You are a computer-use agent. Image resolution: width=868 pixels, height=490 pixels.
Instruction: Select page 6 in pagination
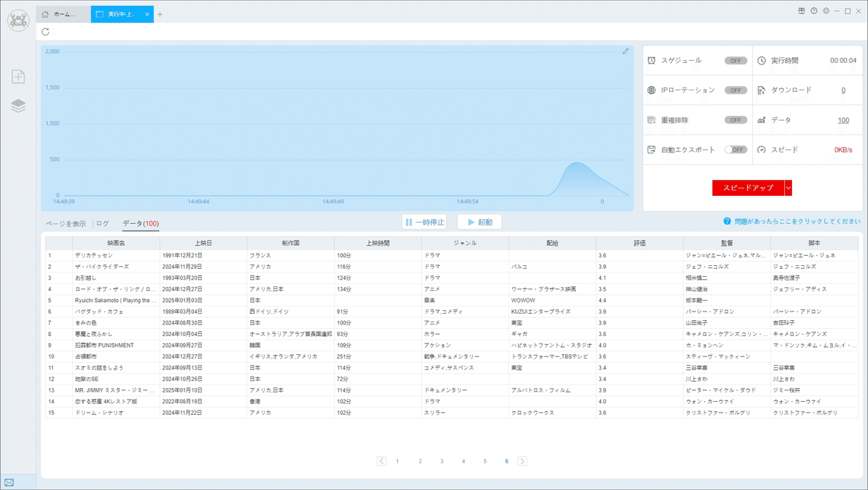(506, 461)
